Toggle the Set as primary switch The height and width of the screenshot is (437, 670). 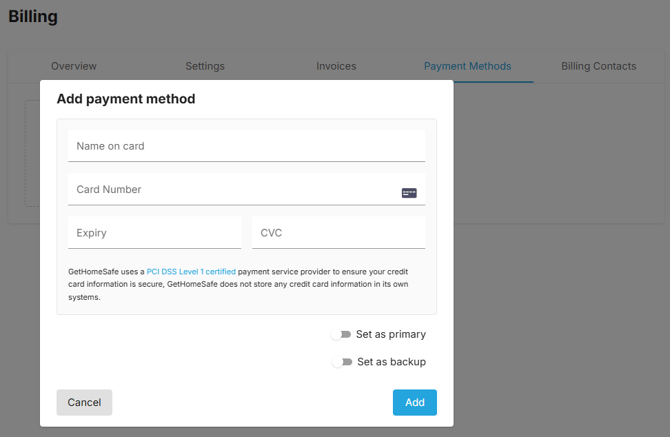pyautogui.click(x=341, y=334)
